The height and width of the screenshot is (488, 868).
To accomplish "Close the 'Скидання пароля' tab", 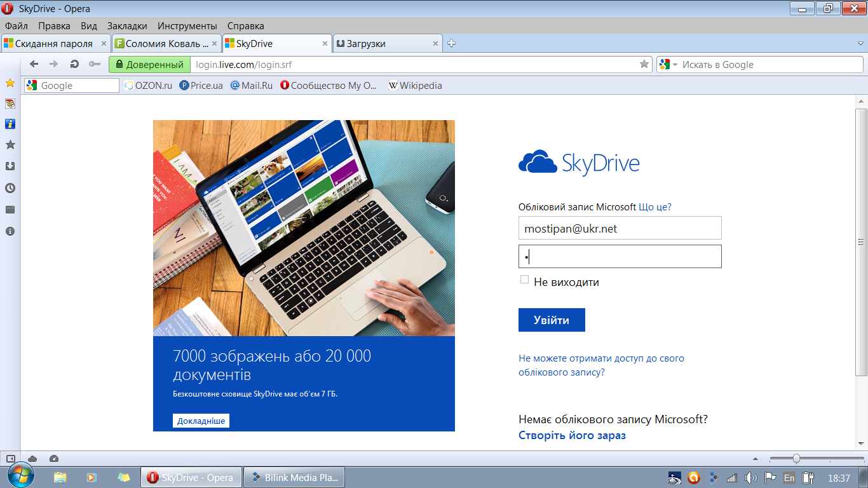I will pyautogui.click(x=104, y=44).
